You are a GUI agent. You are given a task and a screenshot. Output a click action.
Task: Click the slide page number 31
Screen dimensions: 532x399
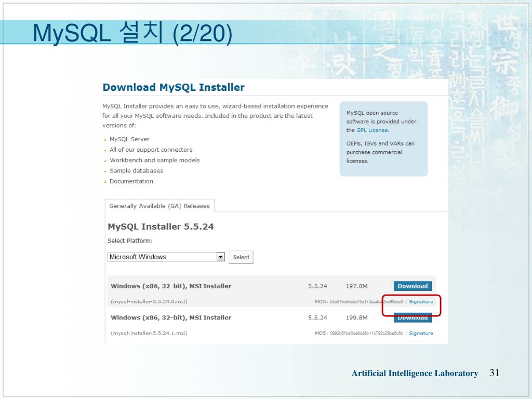point(495,373)
